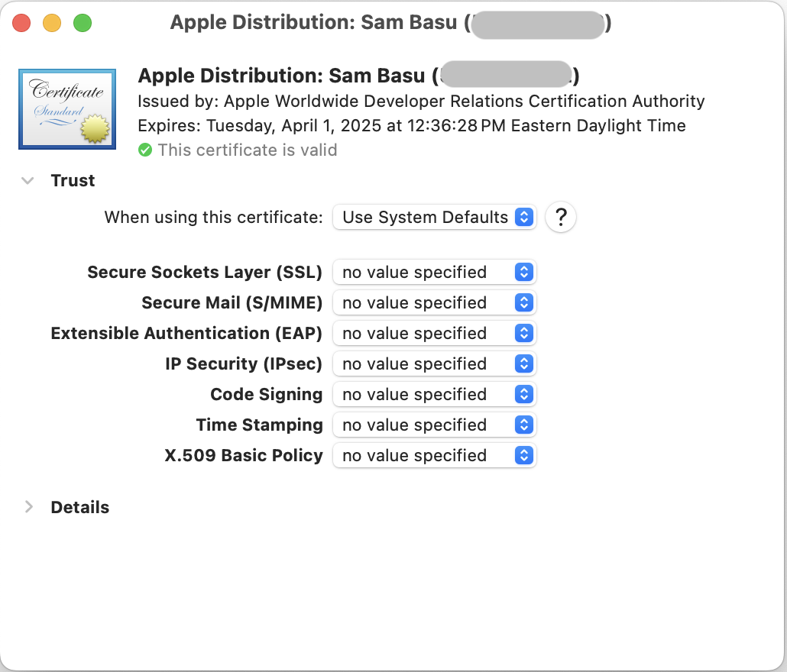Click the 'Secure Mail (S/MIME)' label
The width and height of the screenshot is (787, 672).
coord(232,303)
